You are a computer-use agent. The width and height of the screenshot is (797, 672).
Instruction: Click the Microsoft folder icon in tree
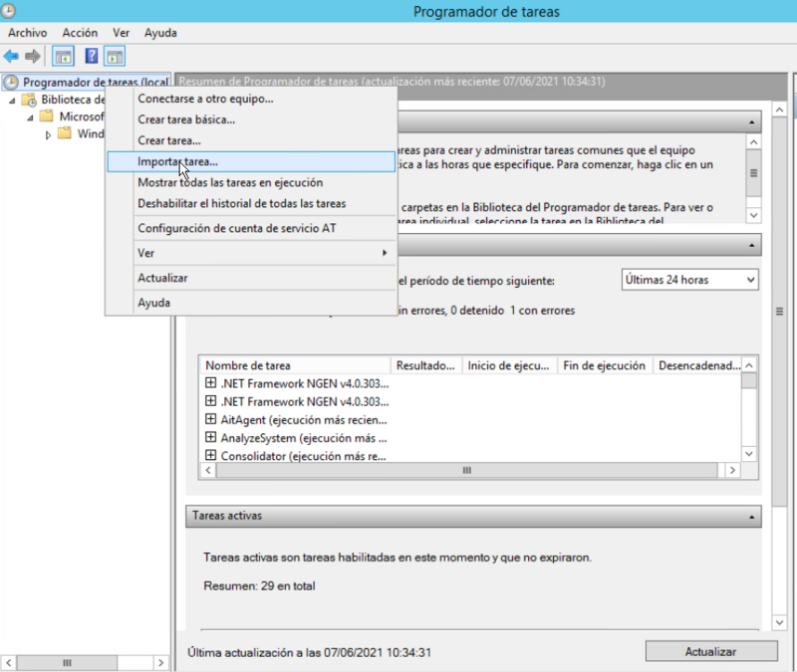(x=46, y=116)
